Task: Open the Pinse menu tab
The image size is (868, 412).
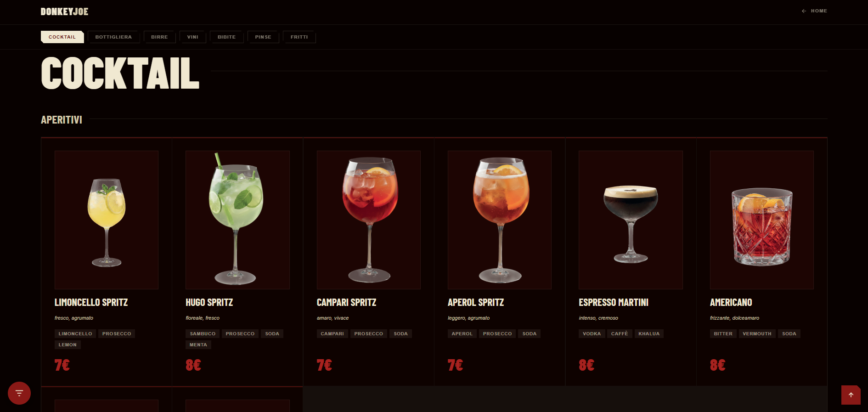Action: (x=263, y=37)
